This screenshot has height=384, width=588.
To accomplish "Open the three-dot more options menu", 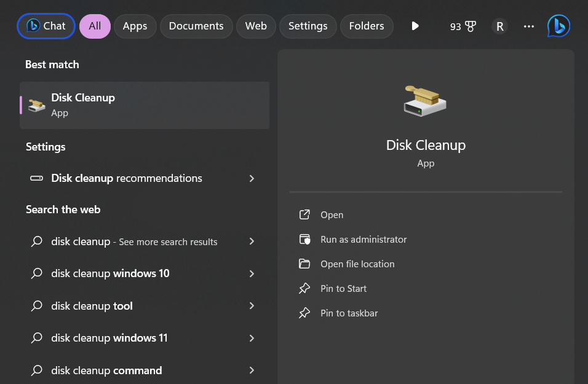I will tap(528, 26).
